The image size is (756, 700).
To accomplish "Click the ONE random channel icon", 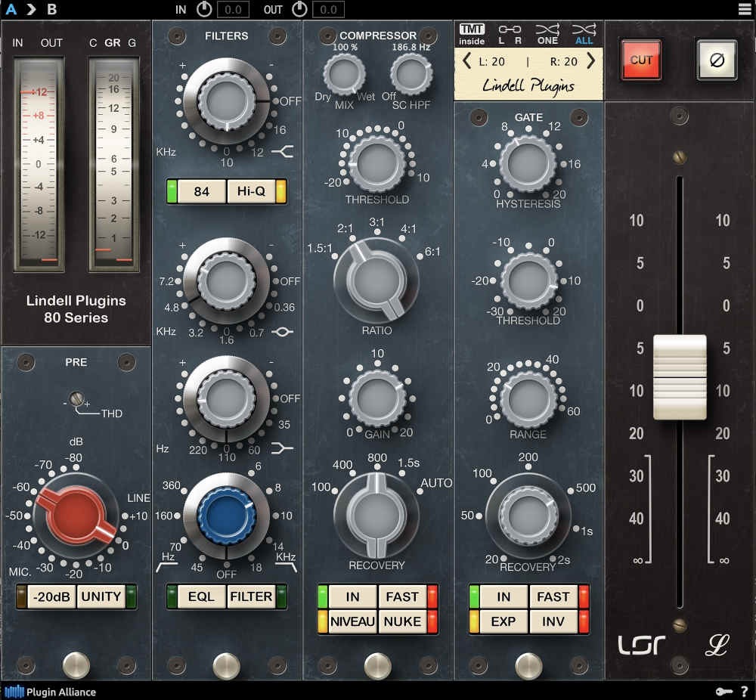I will pyautogui.click(x=547, y=32).
